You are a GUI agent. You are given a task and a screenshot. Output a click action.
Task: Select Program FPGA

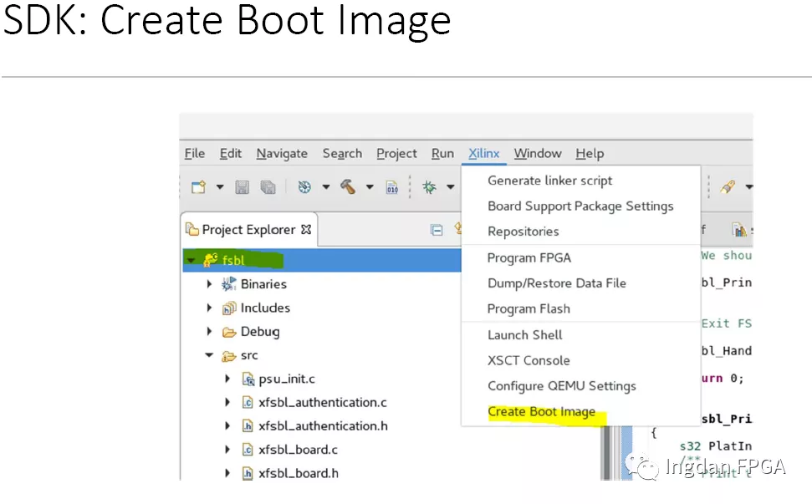(x=529, y=257)
